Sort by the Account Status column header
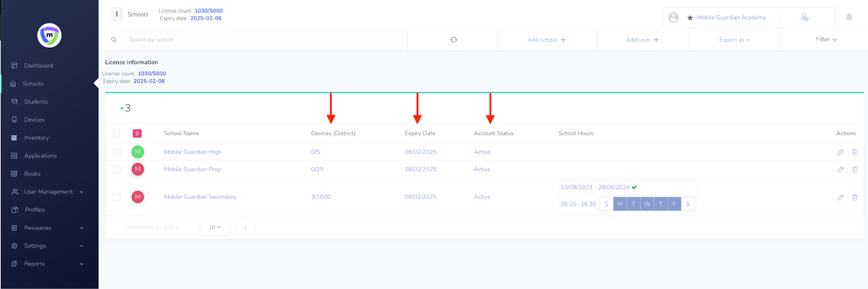Viewport: 868px width, 289px height. pos(494,133)
